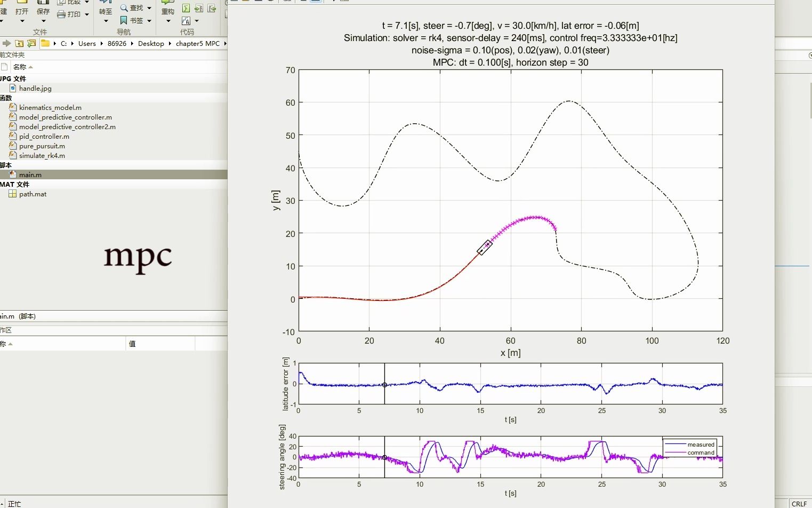Expand the path arrow after Desktop
The height and width of the screenshot is (508, 812).
click(x=170, y=43)
